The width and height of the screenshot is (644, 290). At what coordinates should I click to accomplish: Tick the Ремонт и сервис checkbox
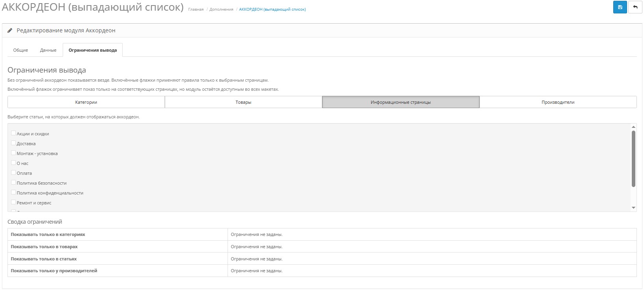[13, 202]
